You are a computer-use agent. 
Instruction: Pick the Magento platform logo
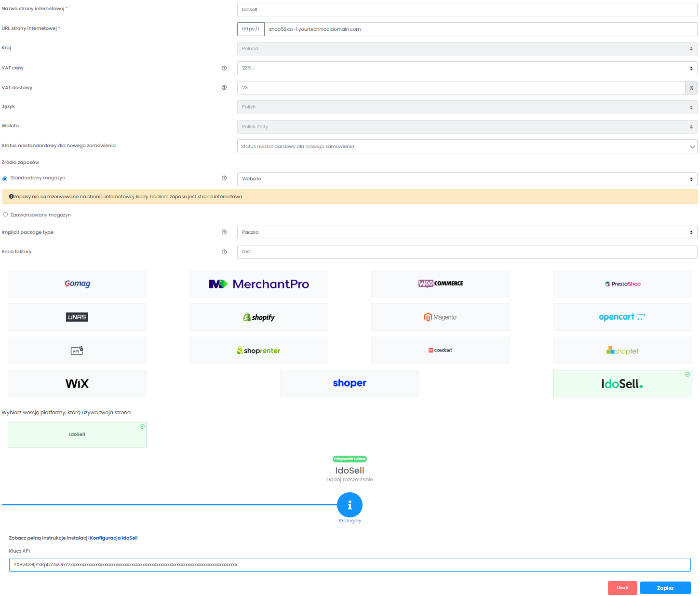[x=441, y=317]
